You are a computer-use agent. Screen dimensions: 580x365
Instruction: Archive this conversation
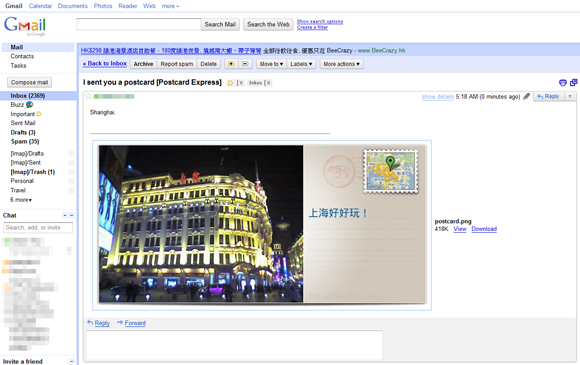(x=143, y=64)
